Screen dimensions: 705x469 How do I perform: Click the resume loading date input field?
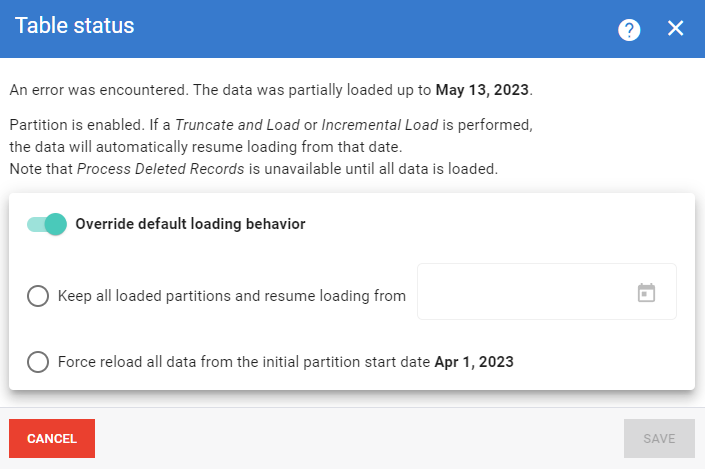(520, 292)
